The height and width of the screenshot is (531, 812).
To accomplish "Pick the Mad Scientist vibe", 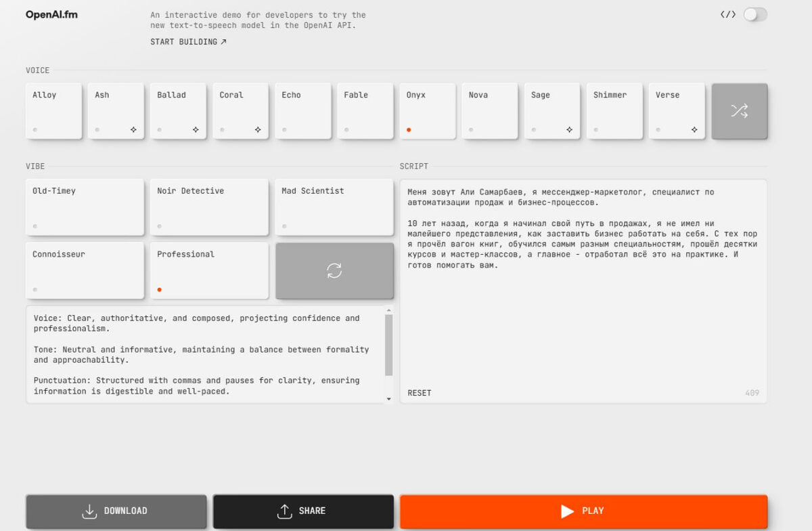I will [334, 207].
